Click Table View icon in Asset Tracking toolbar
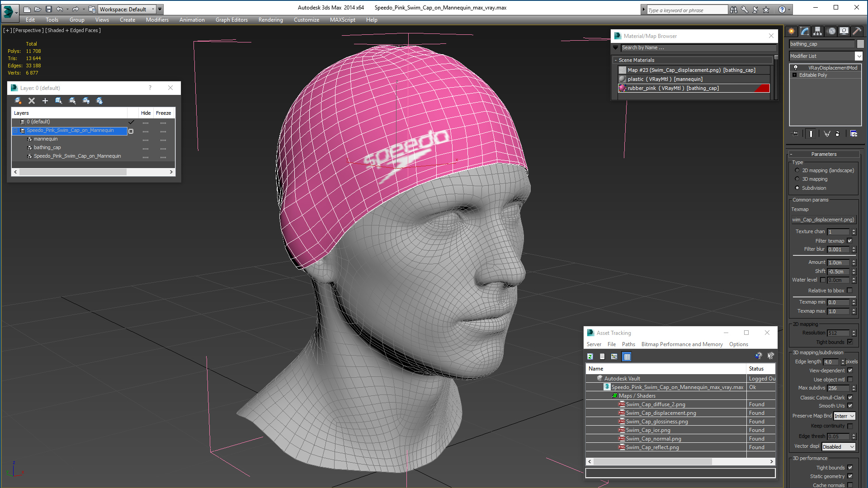Screen dimensions: 868x488 tap(627, 357)
